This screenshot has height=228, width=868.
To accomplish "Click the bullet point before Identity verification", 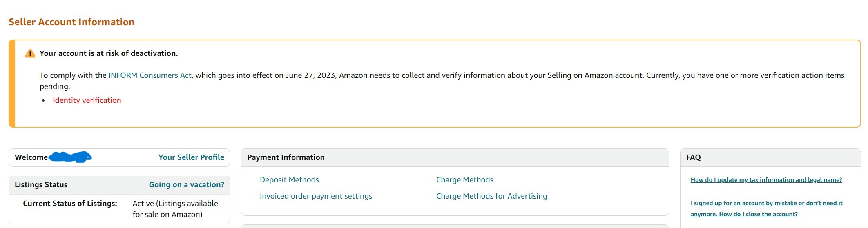I will coord(43,101).
